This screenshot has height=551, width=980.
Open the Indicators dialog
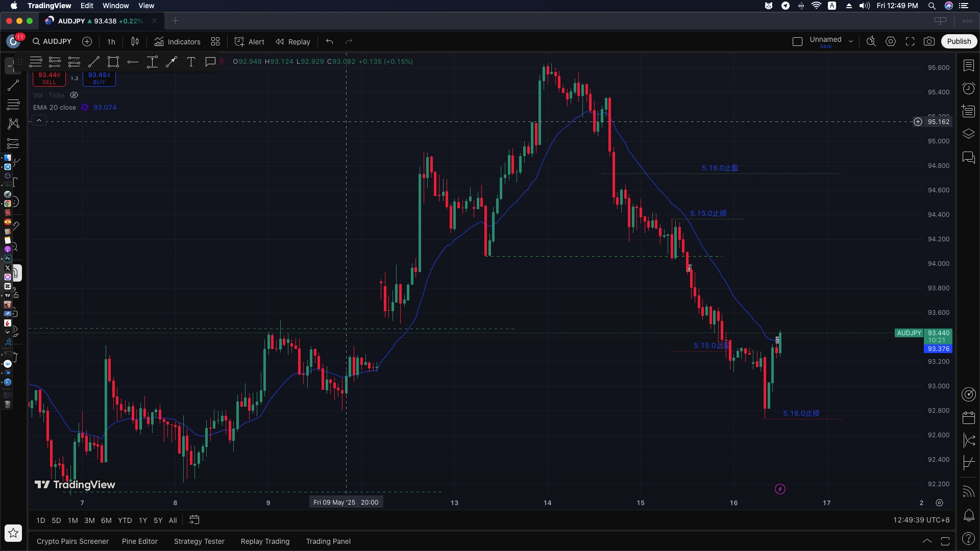pos(178,42)
